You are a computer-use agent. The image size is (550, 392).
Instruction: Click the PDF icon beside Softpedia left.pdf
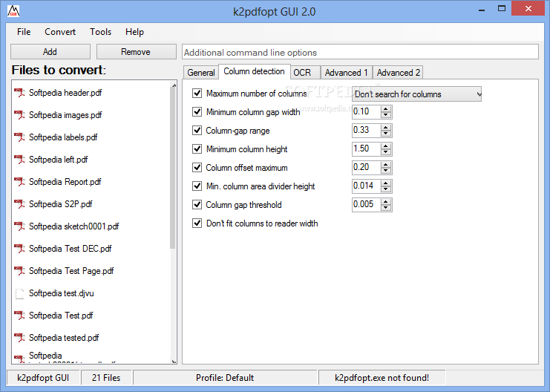[x=19, y=160]
